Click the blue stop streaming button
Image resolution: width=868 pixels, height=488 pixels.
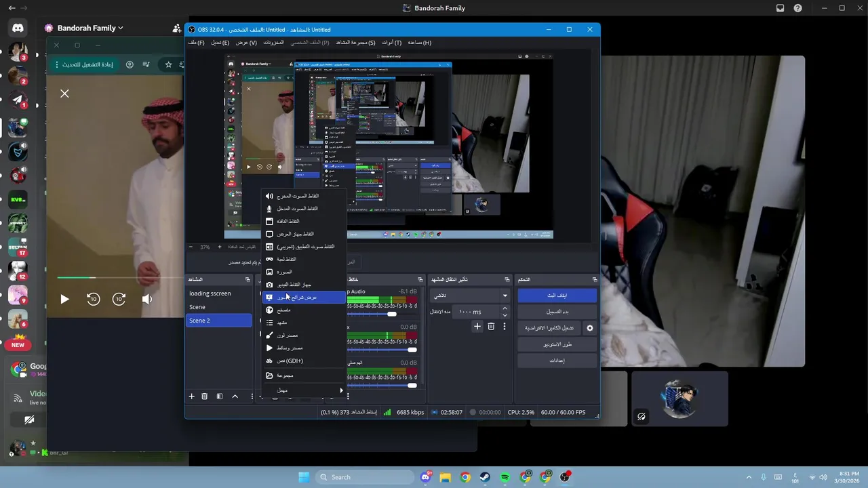557,296
